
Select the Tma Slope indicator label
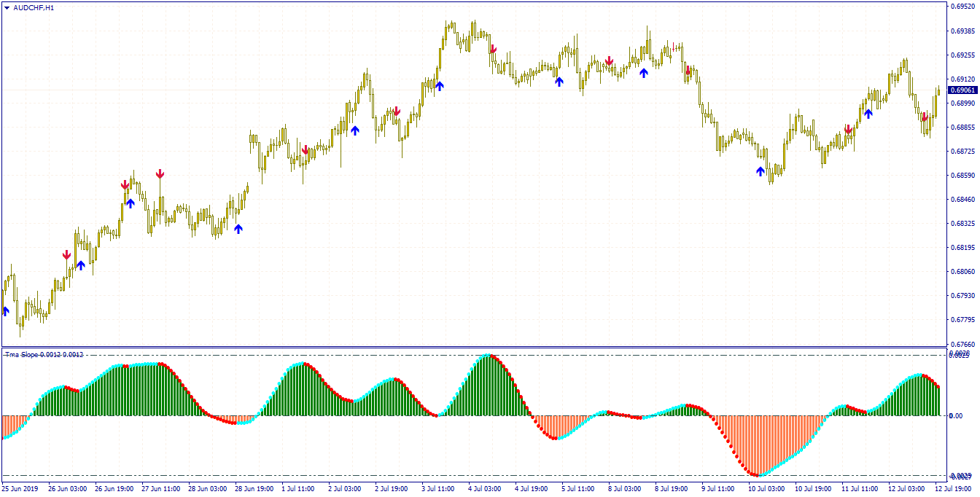(x=44, y=355)
